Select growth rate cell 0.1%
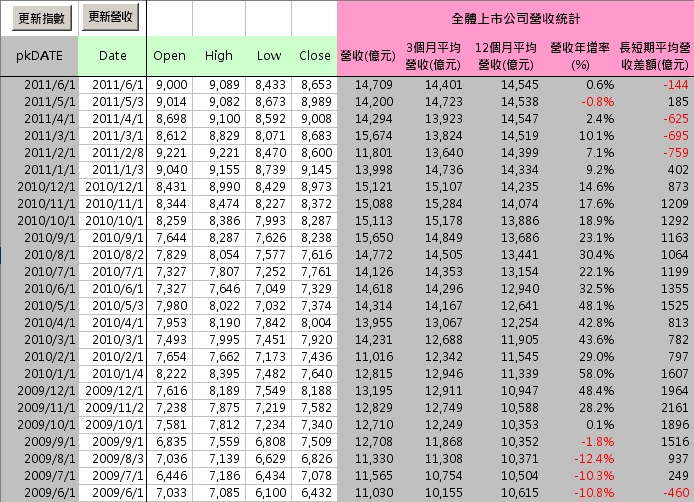 600,425
